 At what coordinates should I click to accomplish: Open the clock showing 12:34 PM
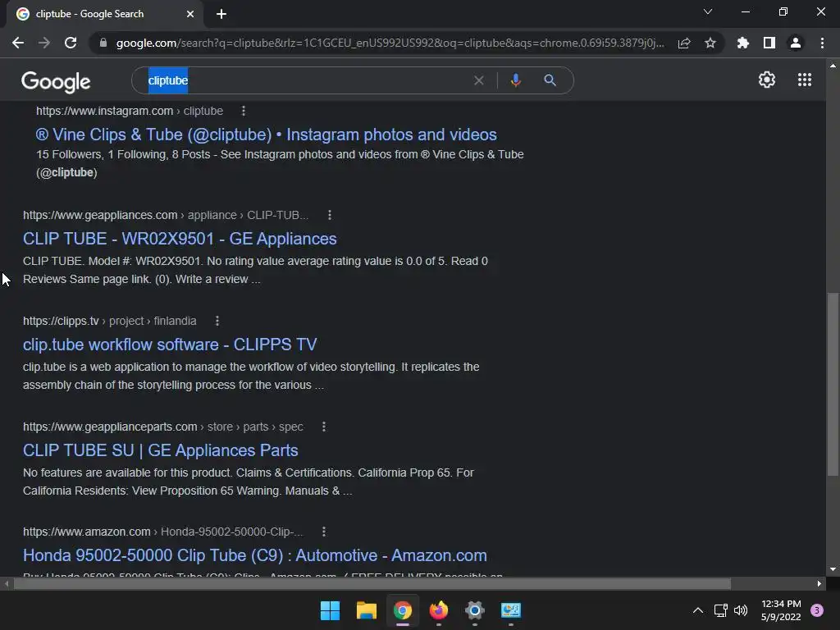781,610
